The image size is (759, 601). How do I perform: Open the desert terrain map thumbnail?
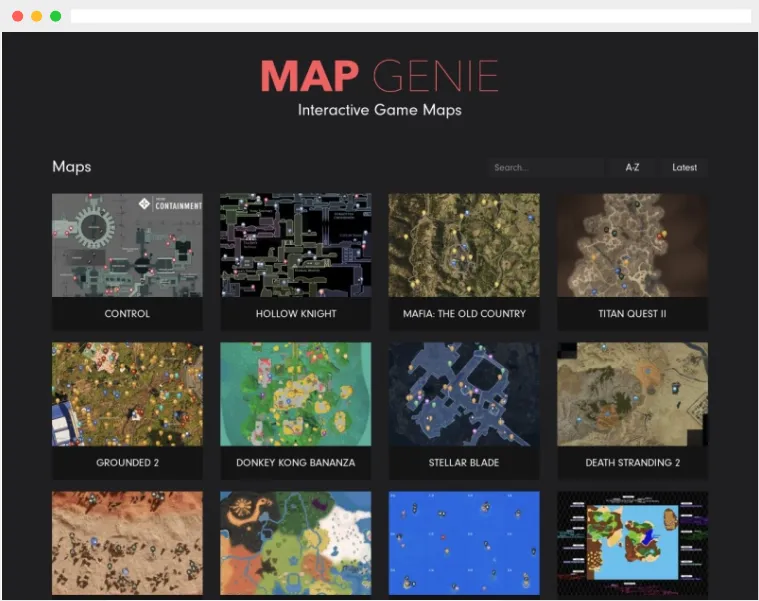point(127,543)
